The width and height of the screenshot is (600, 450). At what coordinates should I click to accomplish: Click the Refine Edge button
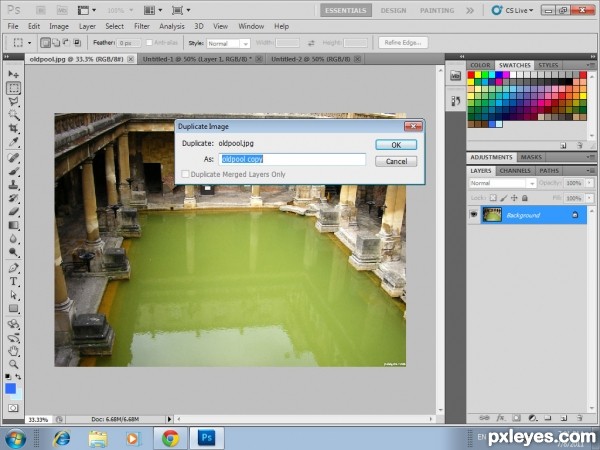click(x=403, y=42)
